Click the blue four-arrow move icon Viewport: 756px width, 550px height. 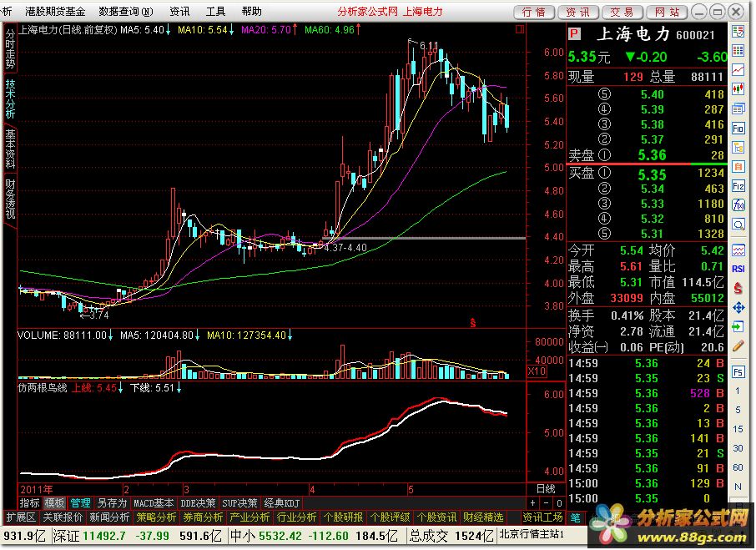[x=738, y=307]
